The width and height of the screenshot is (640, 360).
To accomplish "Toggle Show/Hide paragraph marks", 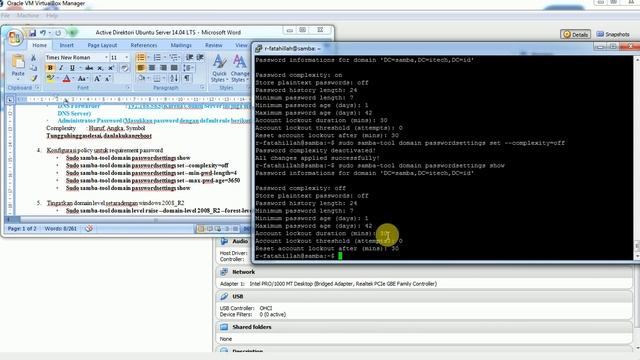I will (187, 78).
